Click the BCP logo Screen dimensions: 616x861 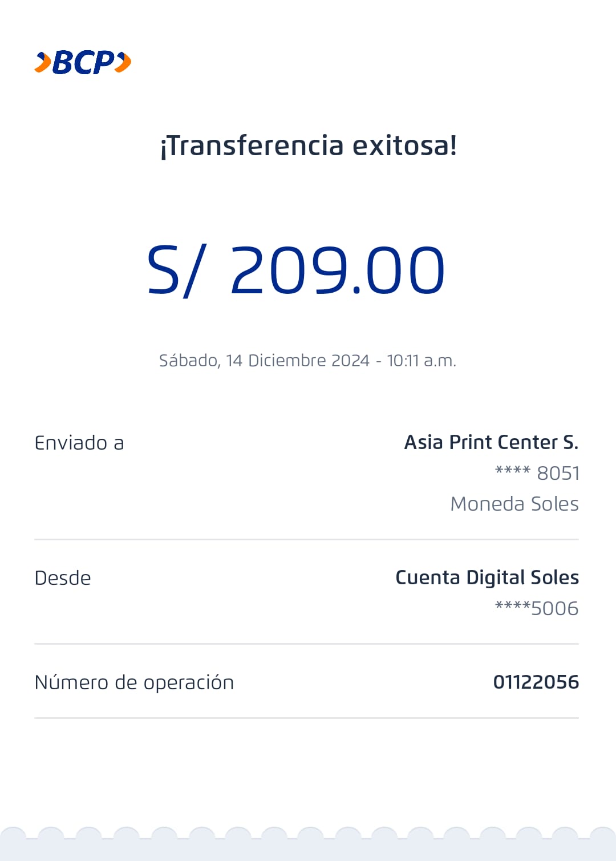[x=83, y=62]
